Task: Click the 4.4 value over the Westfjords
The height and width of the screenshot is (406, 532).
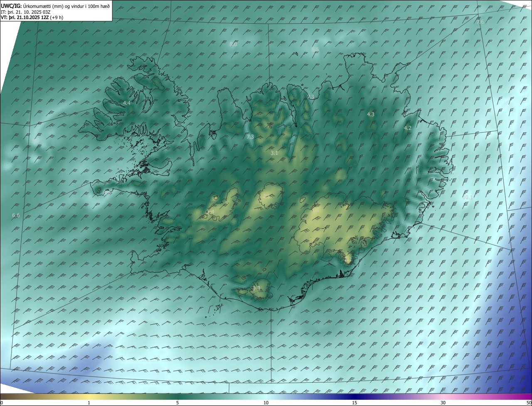Action: (x=127, y=103)
